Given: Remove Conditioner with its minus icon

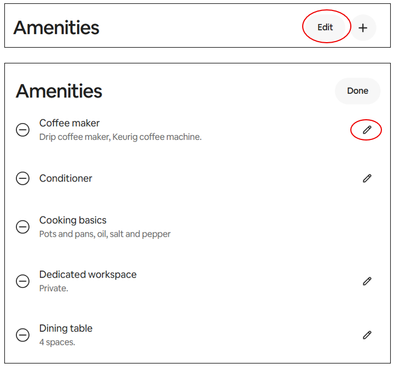Looking at the screenshot, I should pyautogui.click(x=23, y=178).
